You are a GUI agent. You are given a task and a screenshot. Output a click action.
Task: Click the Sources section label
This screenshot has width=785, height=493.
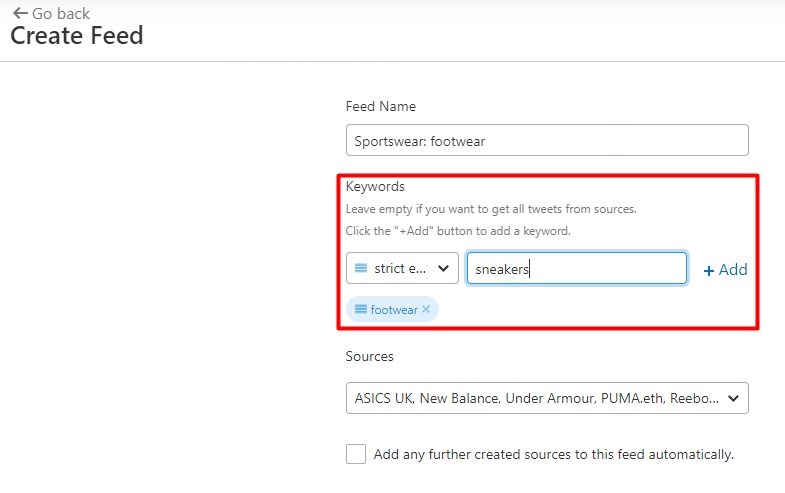point(369,356)
